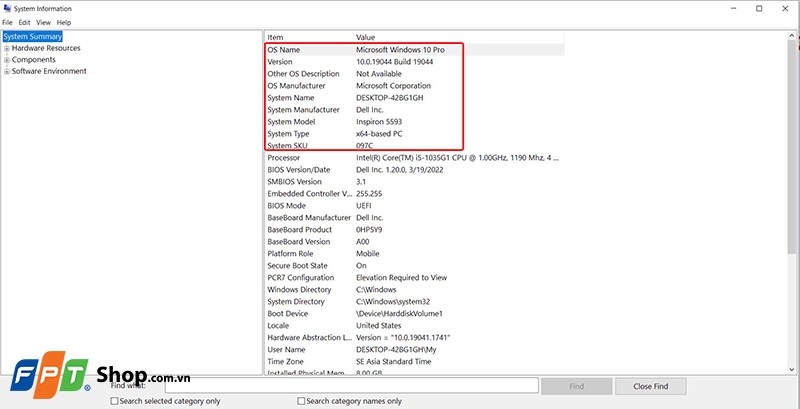Close the System Information window

point(785,8)
